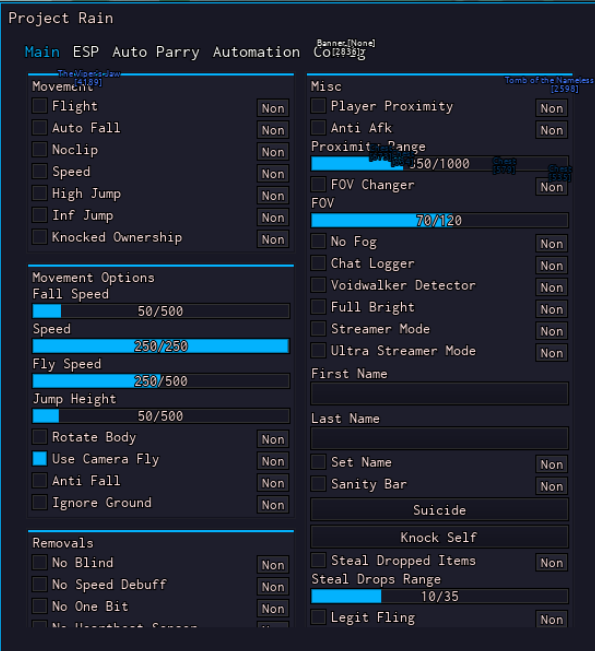595x651 pixels.
Task: Click Non keybind beside High Jump
Action: [273, 195]
